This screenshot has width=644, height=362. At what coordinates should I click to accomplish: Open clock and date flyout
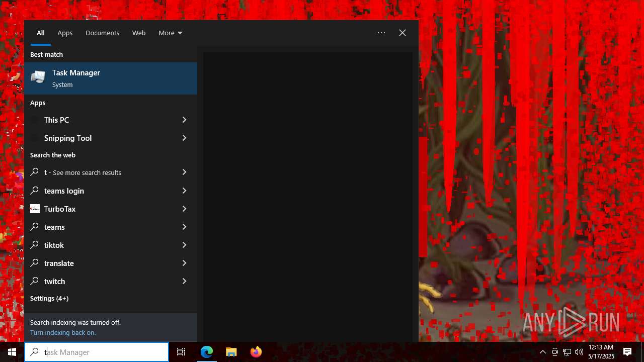click(601, 352)
